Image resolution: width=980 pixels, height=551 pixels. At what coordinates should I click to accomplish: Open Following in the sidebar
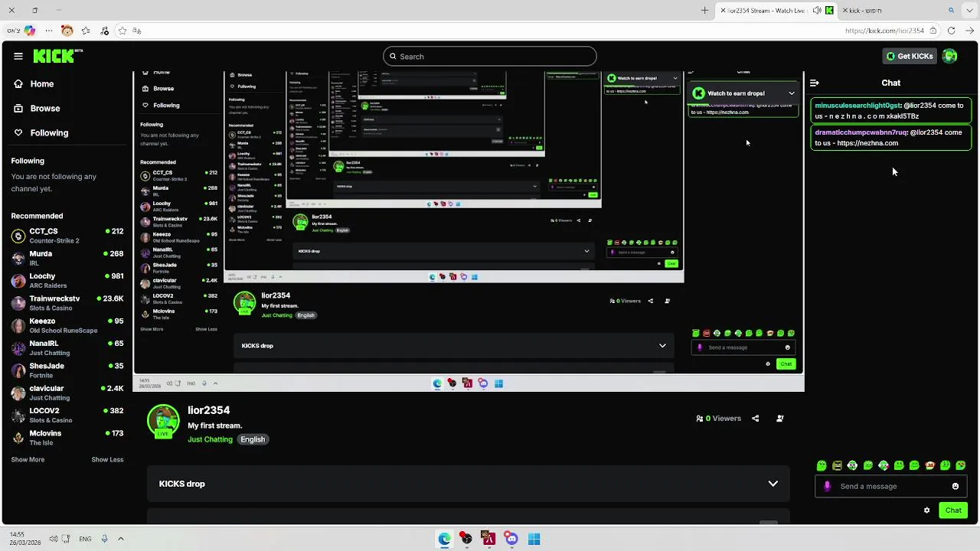[41, 133]
